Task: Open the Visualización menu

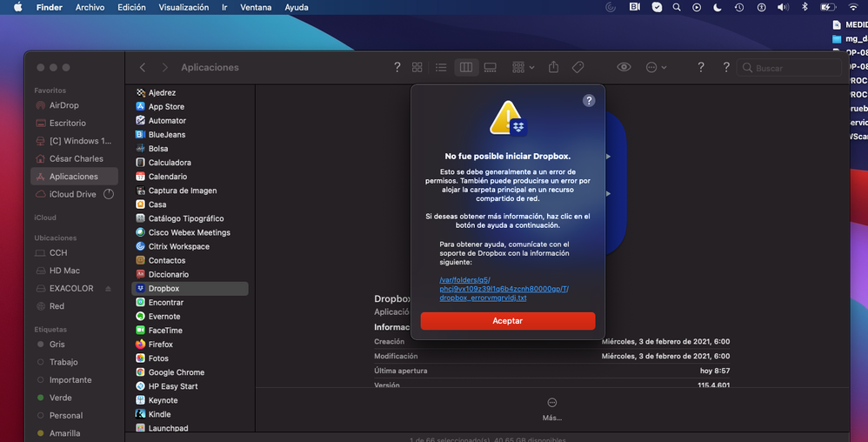Action: (x=184, y=7)
